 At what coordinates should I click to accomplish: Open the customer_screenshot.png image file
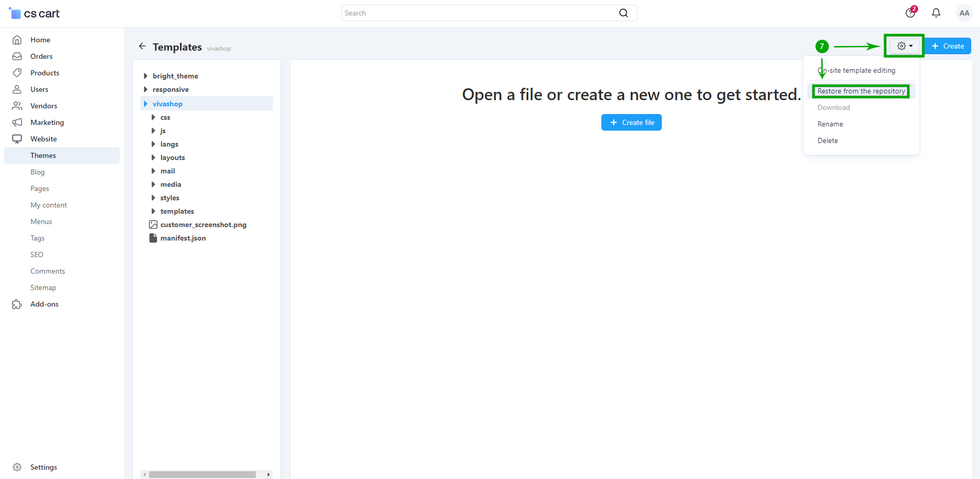pos(203,225)
